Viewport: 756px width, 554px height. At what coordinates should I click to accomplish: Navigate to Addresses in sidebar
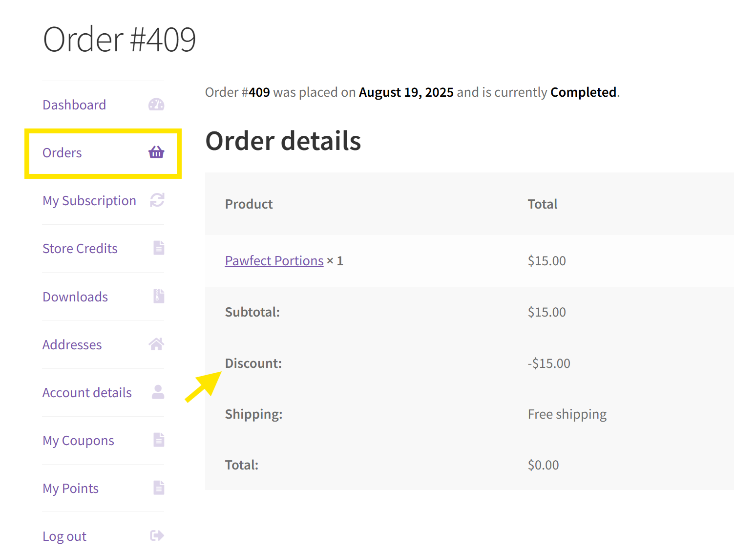pos(72,345)
